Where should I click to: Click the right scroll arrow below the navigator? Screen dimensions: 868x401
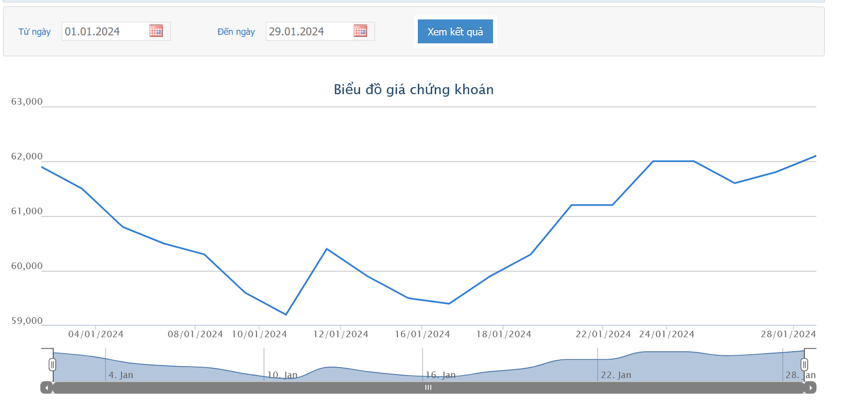tap(810, 388)
